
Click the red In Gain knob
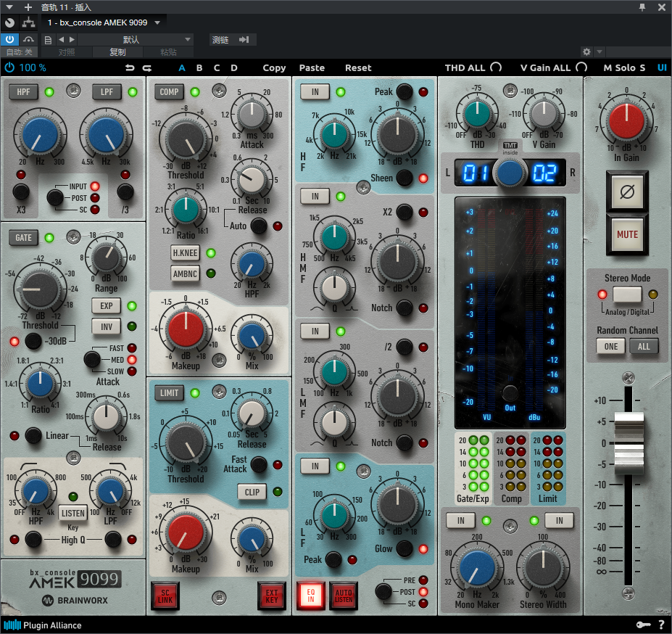point(626,121)
